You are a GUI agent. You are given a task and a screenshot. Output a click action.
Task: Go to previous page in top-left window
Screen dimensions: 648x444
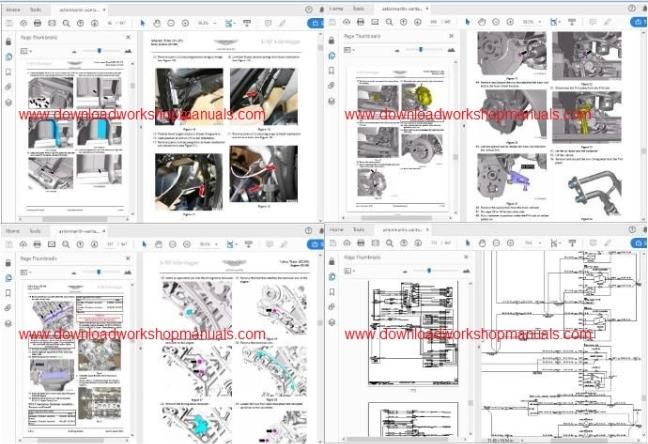(x=80, y=23)
